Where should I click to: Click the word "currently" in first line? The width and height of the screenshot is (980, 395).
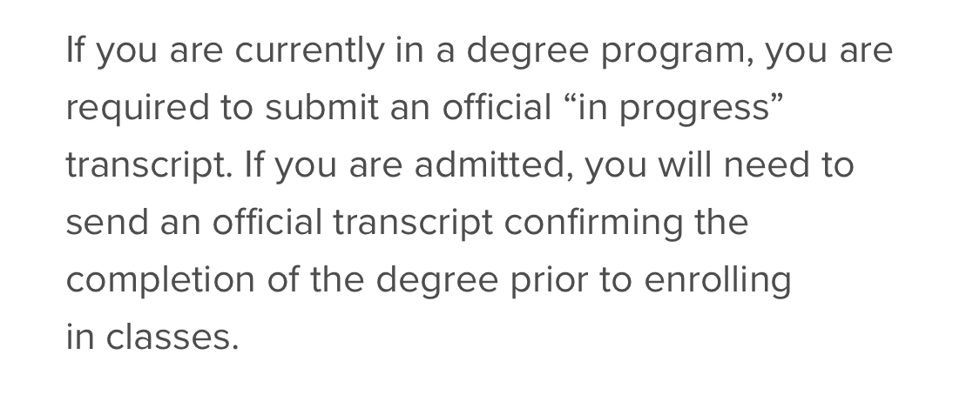[309, 50]
